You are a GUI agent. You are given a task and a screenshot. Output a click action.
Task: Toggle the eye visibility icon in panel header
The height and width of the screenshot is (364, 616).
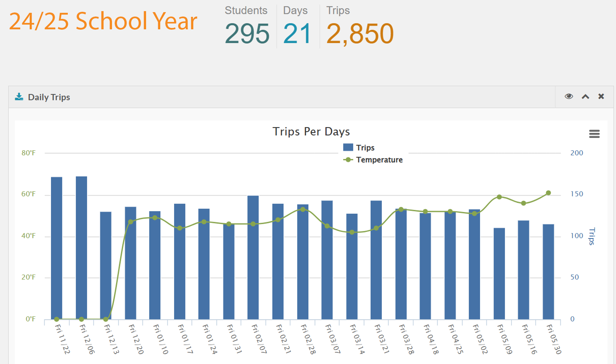(x=569, y=97)
